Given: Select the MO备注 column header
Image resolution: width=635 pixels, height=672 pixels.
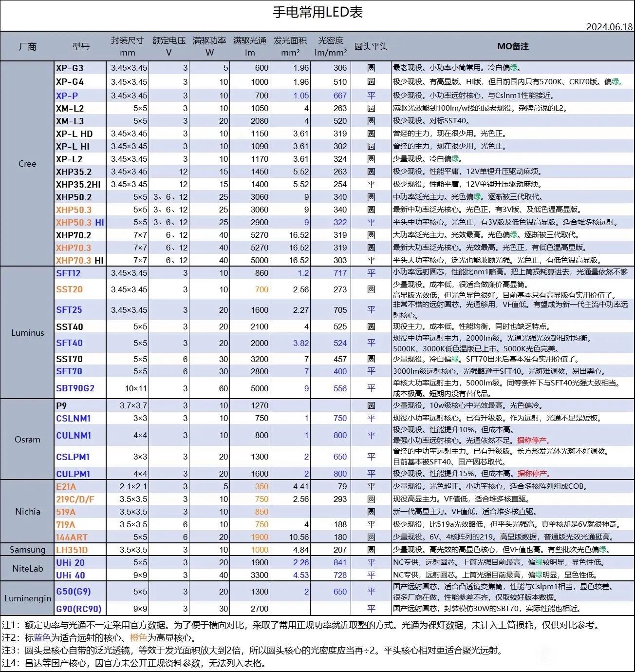Looking at the screenshot, I should pos(513,46).
